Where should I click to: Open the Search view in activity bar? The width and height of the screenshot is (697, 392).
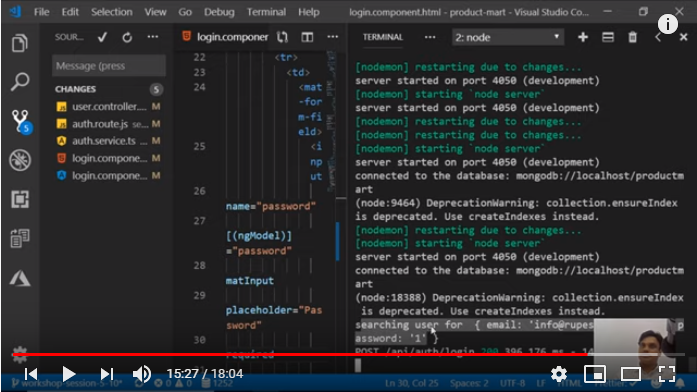(x=20, y=82)
